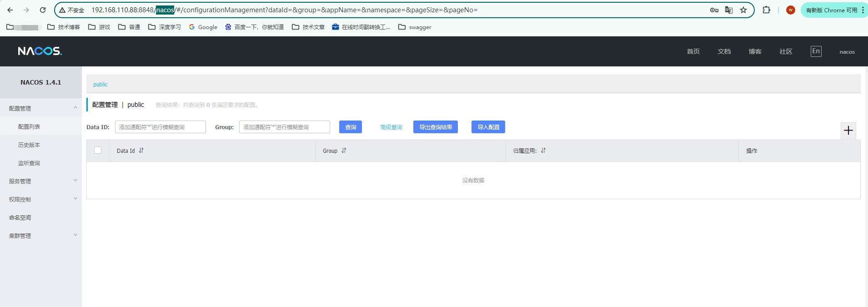Go to 首页 in top navigation
This screenshot has width=868, height=307.
coord(693,51)
